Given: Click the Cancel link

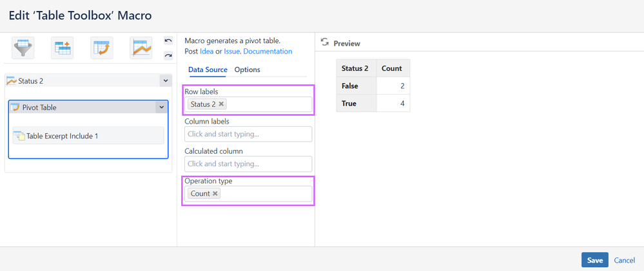Looking at the screenshot, I should (624, 260).
